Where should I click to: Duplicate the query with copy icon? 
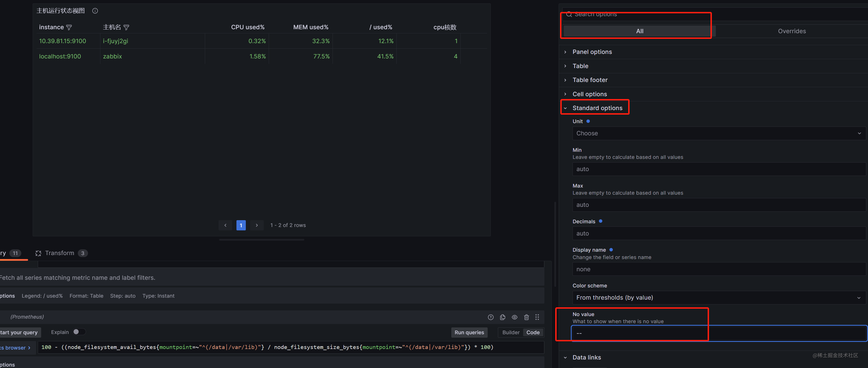click(x=502, y=317)
